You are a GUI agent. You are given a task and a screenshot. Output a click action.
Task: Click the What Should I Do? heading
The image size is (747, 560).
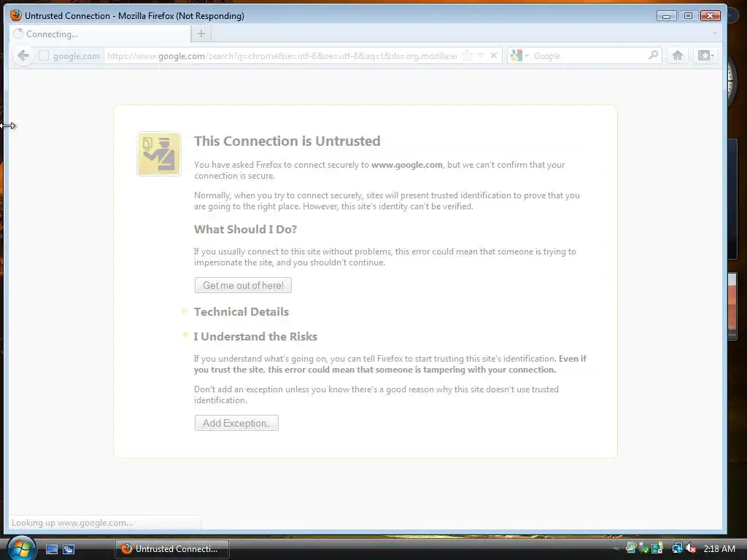245,229
